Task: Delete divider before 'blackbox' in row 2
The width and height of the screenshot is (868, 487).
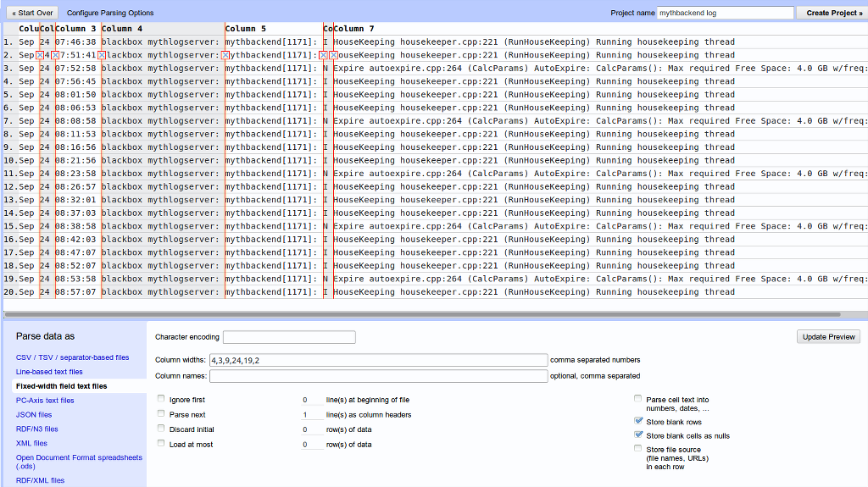Action: (101, 55)
